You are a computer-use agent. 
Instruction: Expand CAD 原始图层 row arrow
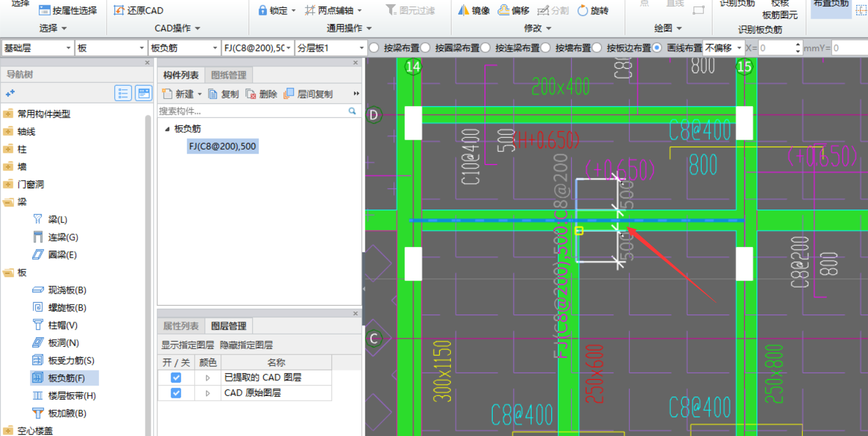[208, 393]
